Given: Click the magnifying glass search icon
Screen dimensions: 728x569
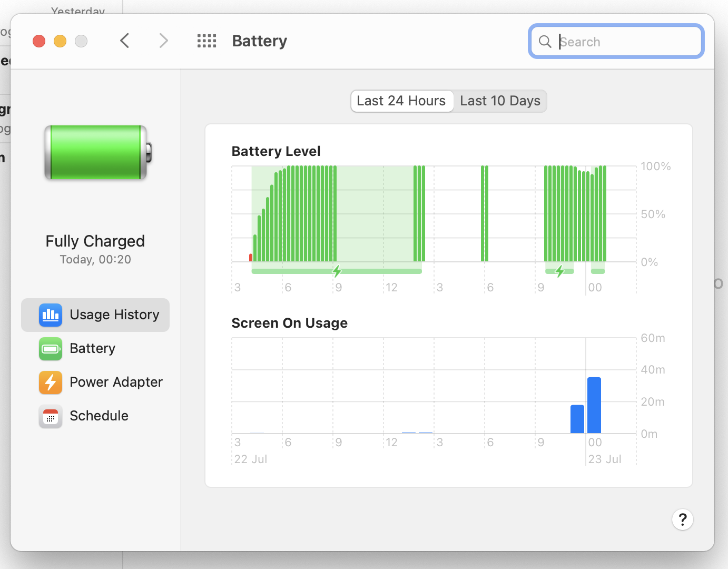Looking at the screenshot, I should pos(545,42).
